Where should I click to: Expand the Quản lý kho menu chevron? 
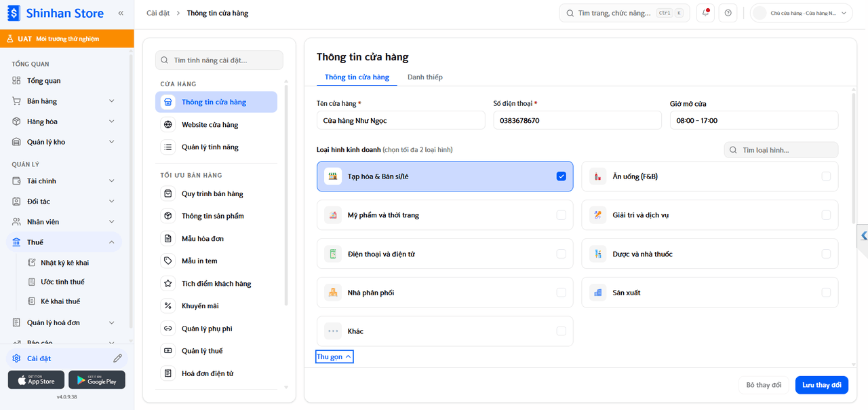(x=112, y=142)
